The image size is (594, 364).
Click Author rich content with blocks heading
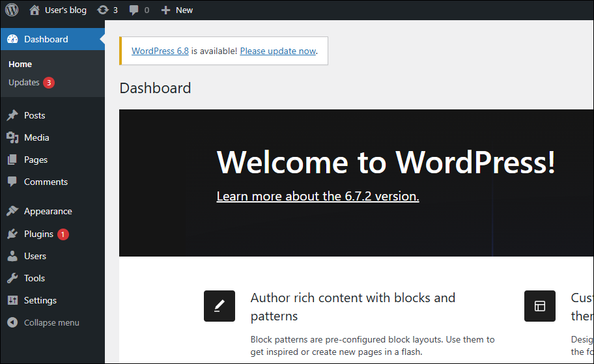(x=353, y=307)
